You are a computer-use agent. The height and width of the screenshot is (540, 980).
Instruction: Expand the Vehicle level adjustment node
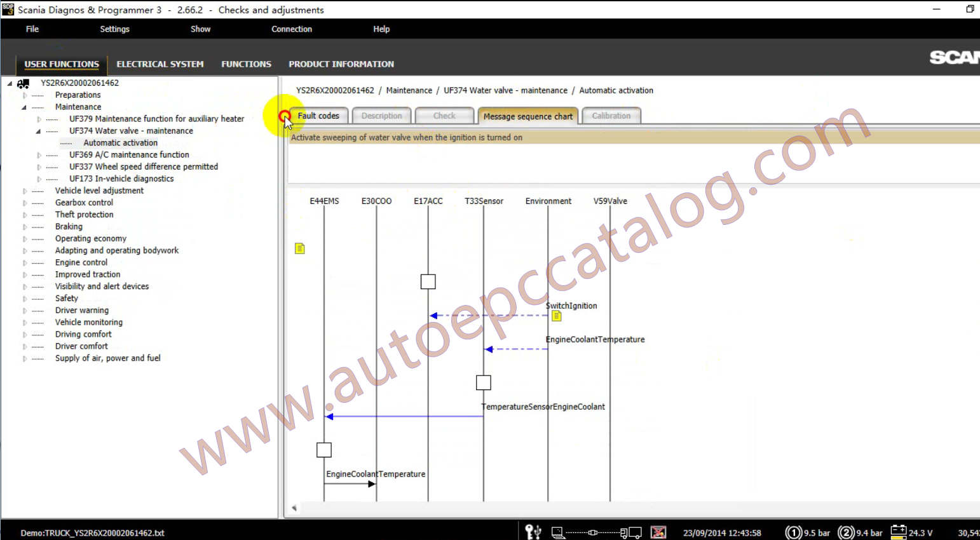coord(25,191)
